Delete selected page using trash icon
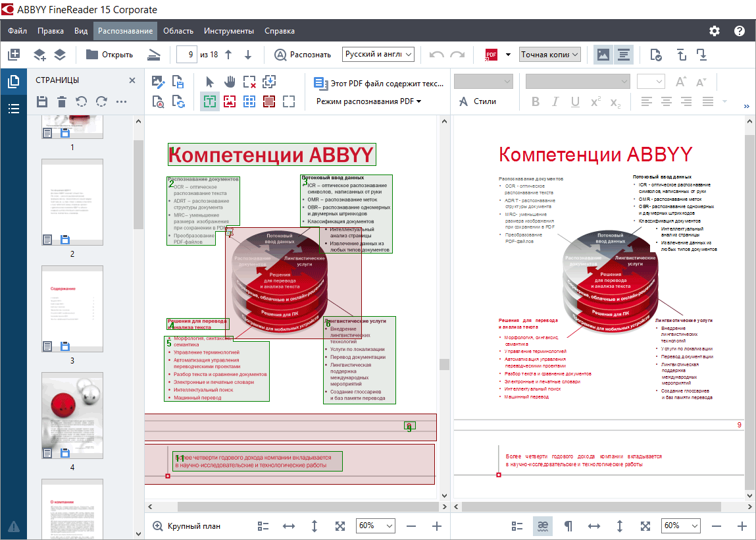 click(x=61, y=101)
